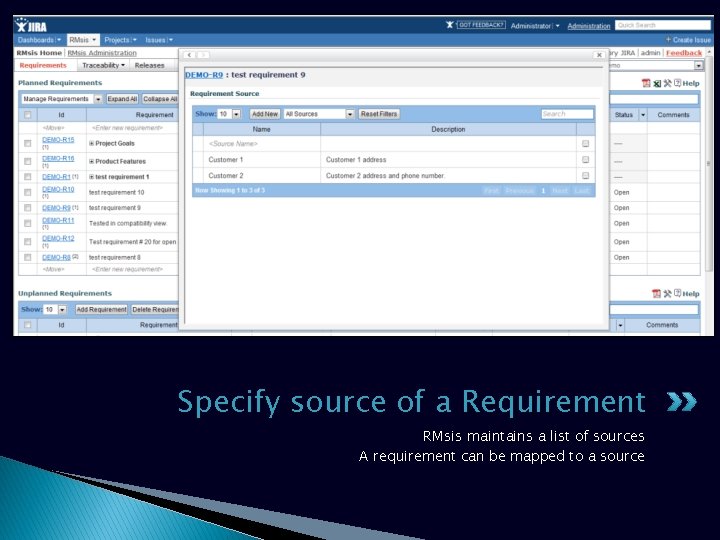This screenshot has height=540, width=720.
Task: Open the Traceability tab menu
Action: coord(103,65)
